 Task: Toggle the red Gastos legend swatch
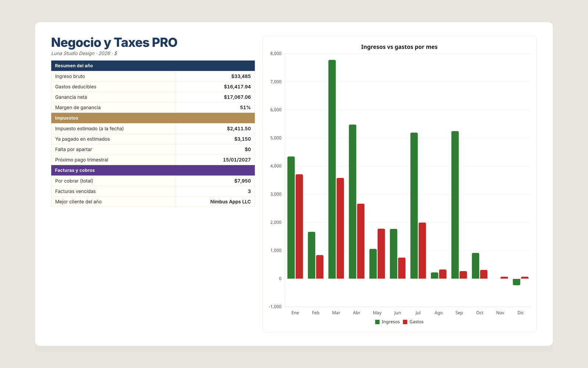(x=405, y=322)
